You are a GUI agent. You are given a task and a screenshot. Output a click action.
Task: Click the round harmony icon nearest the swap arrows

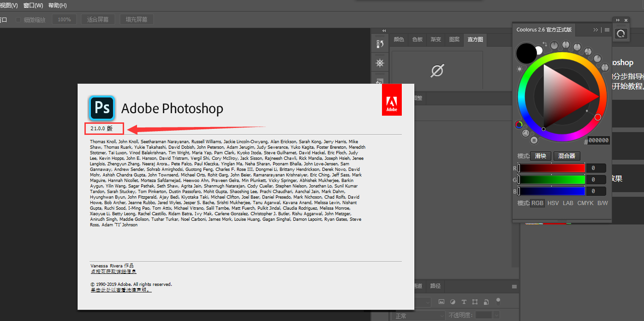554,45
